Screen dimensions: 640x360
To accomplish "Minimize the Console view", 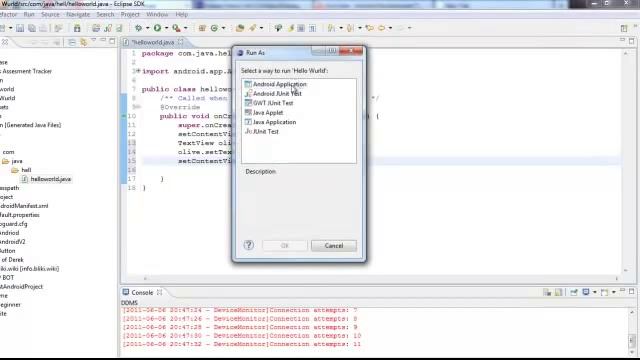I will point(622,291).
